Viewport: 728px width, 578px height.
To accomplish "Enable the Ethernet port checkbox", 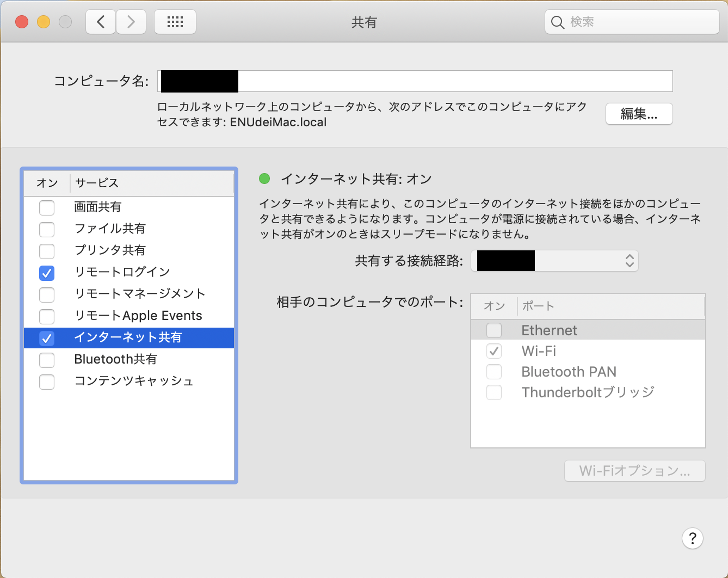I will tap(494, 330).
